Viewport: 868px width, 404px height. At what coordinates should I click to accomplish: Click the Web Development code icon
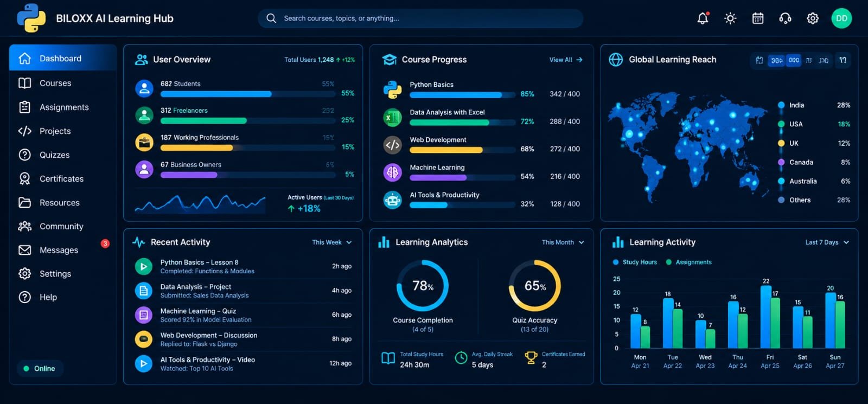(x=392, y=145)
